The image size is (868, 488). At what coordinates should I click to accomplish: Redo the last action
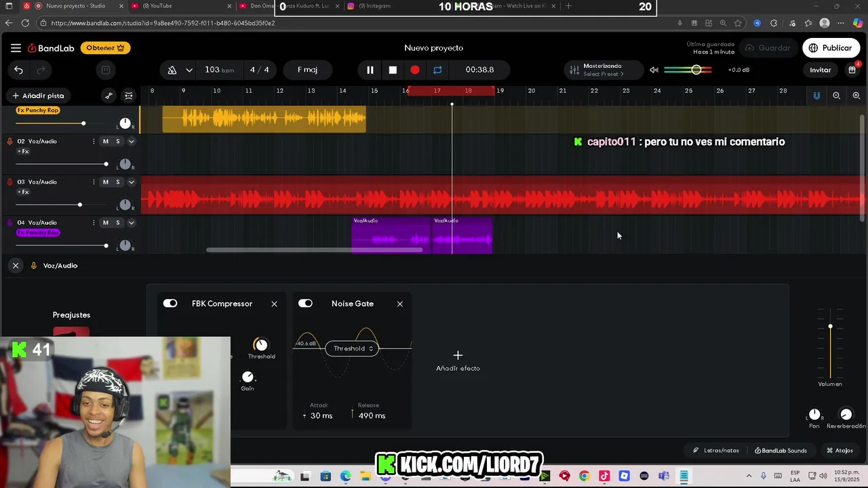click(41, 70)
